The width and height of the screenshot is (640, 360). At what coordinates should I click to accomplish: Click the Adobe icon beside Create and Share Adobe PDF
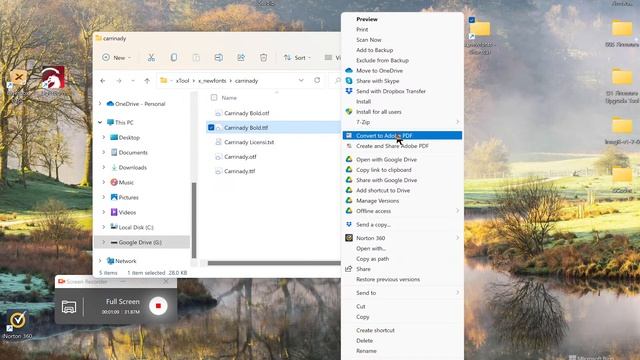click(x=349, y=146)
